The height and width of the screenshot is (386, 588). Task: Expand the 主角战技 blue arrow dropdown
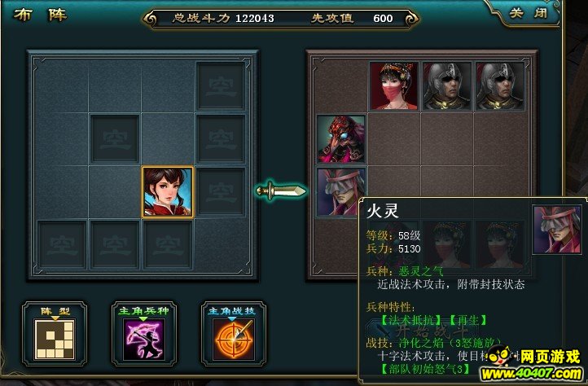[232, 319]
